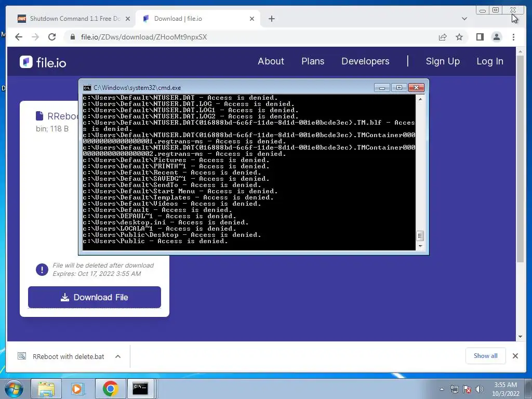The width and height of the screenshot is (532, 399).
Task: Click the padlock site info icon
Action: (73, 37)
